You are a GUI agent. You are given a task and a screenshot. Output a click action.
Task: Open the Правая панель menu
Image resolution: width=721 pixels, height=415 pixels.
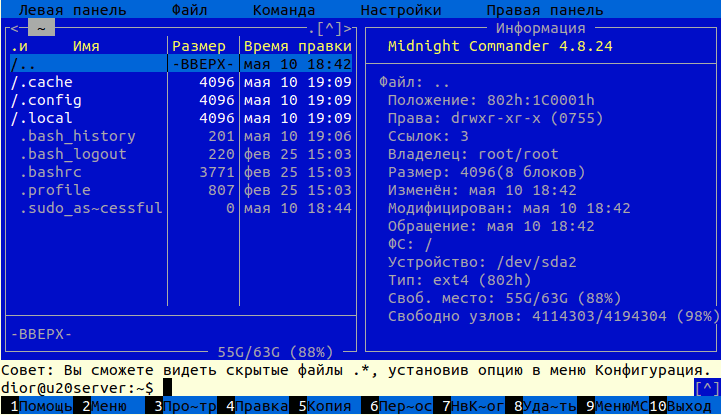[x=544, y=10]
